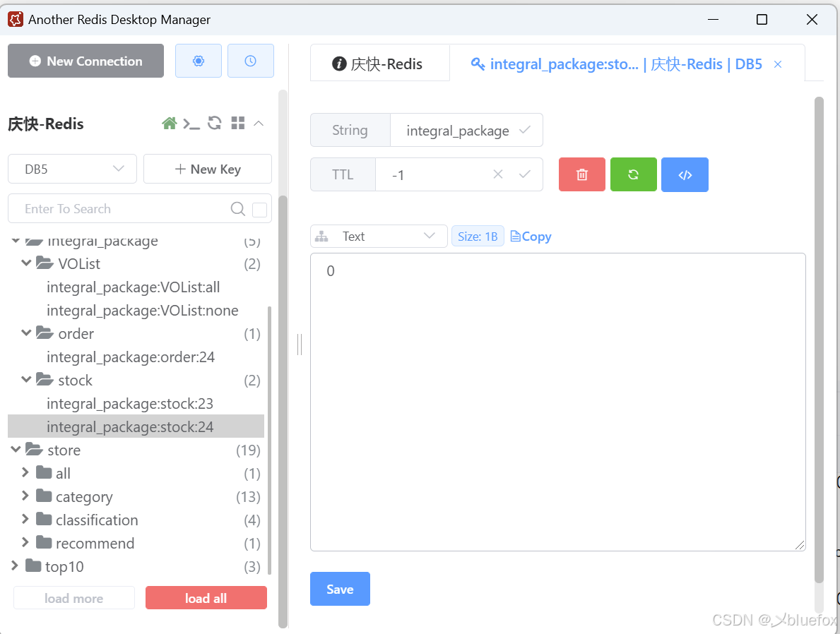Click the info icon on 庆快-Redis tab
Viewport: 840px width, 634px height.
tap(339, 64)
